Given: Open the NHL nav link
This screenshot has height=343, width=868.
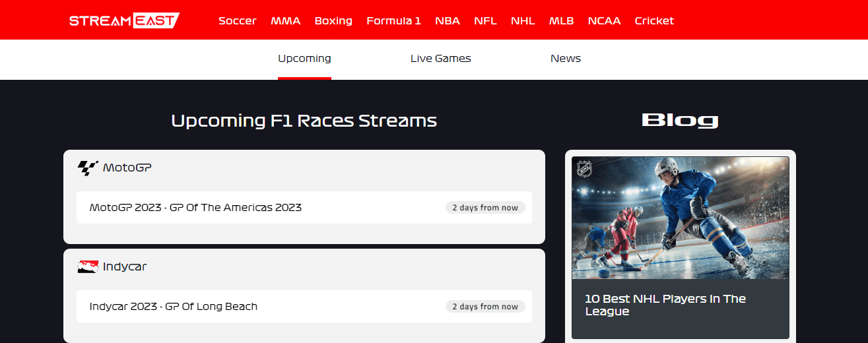Looking at the screenshot, I should click(x=523, y=20).
